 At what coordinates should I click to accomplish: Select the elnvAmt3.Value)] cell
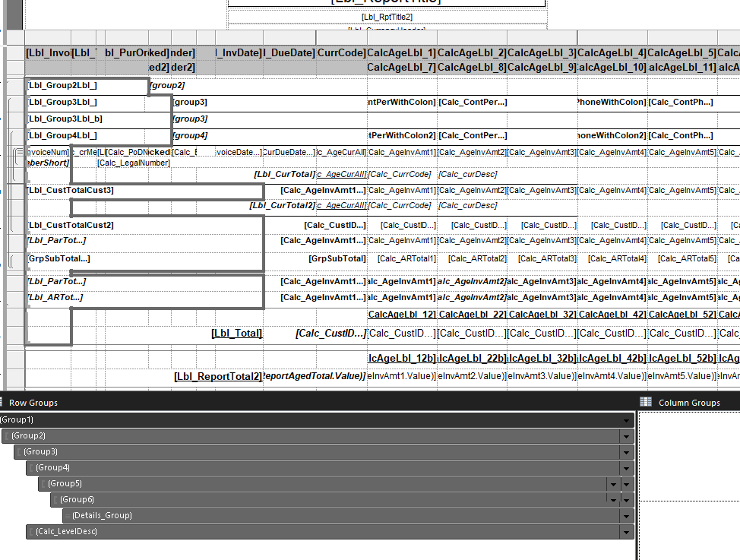tap(542, 376)
